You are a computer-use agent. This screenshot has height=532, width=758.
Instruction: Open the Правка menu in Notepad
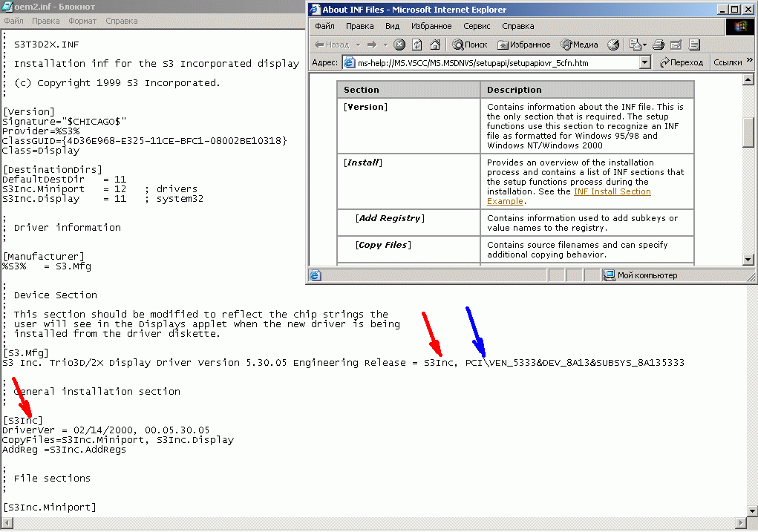point(46,21)
